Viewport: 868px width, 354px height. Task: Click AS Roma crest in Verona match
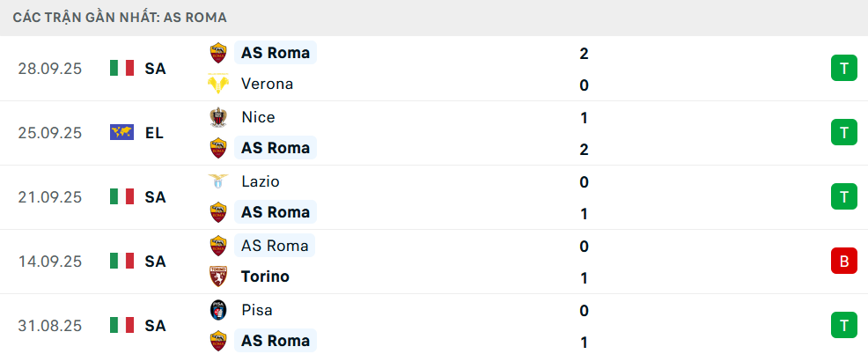click(x=217, y=53)
